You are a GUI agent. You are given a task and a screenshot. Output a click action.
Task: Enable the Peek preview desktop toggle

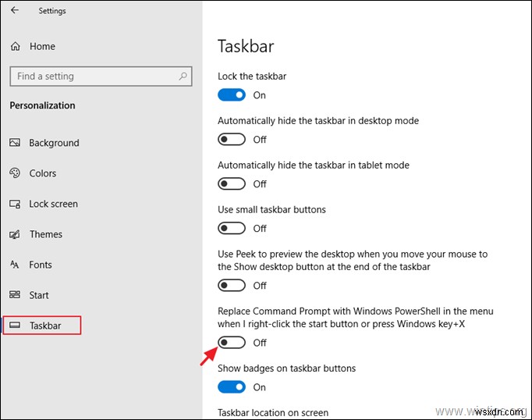(x=232, y=286)
